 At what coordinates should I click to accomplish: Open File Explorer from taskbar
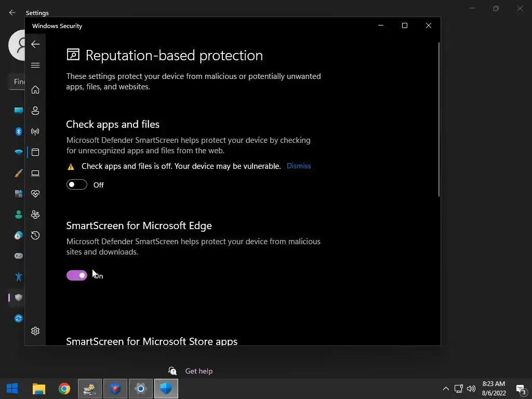click(38, 389)
